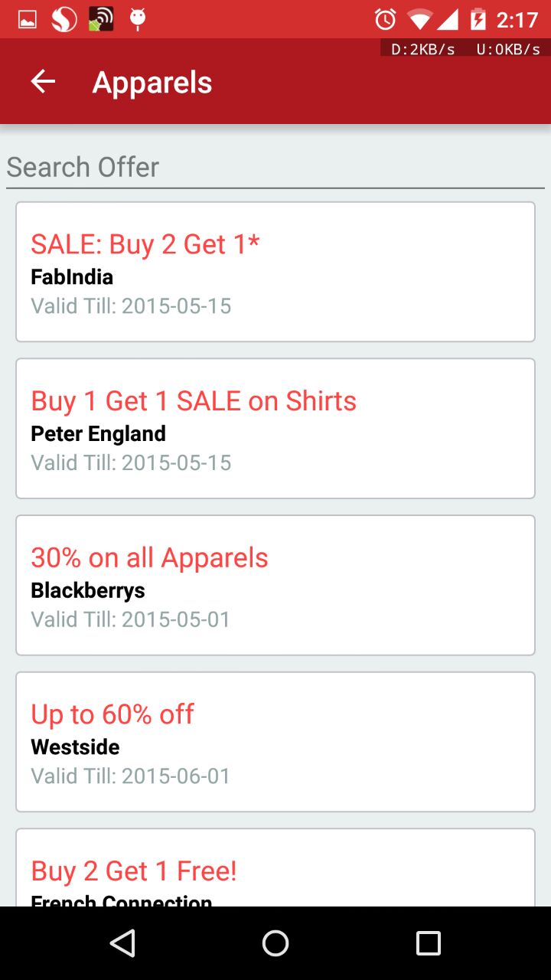Tap the Apparels page title

152,83
